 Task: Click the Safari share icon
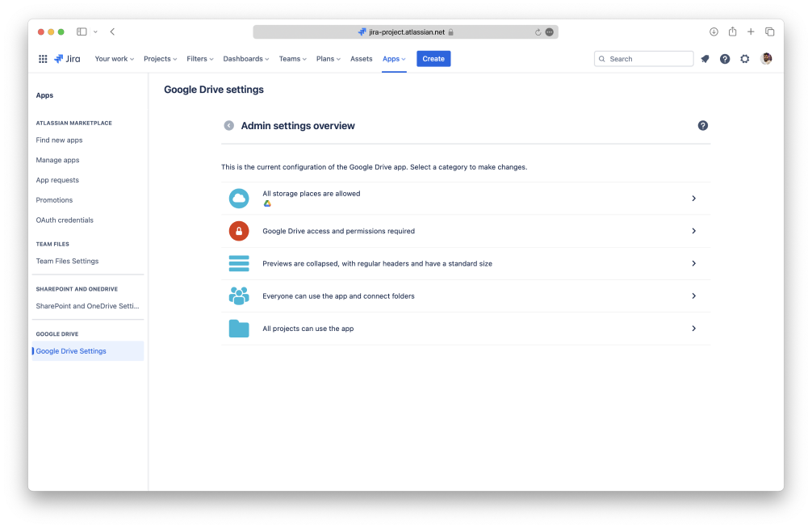coord(732,32)
